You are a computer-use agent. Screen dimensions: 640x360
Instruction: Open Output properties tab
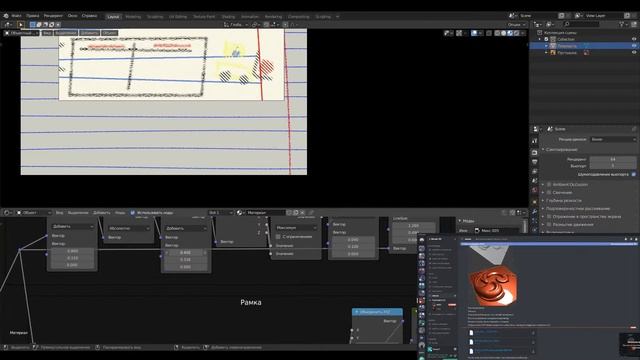pyautogui.click(x=535, y=162)
